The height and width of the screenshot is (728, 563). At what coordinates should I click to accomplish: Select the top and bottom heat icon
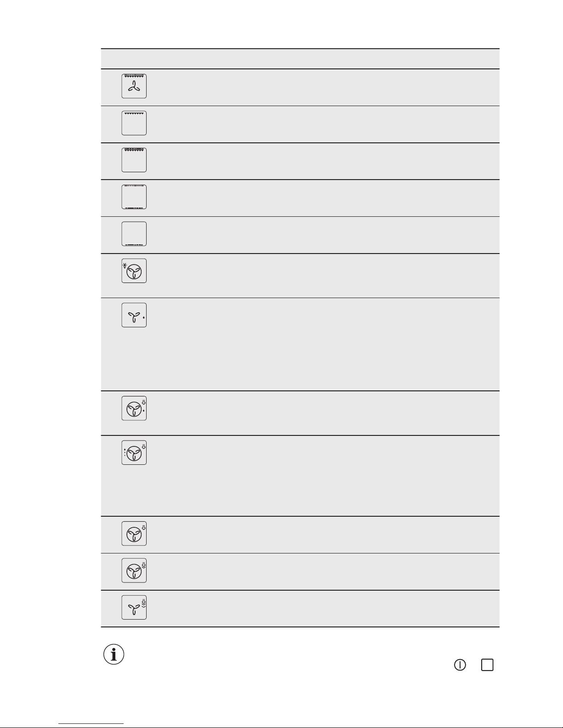[134, 197]
